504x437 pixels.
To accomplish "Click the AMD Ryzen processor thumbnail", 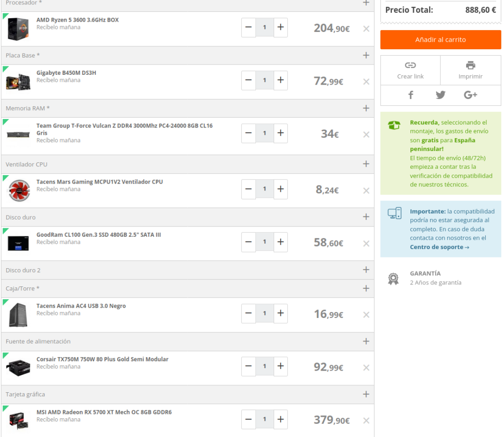I will tap(18, 29).
